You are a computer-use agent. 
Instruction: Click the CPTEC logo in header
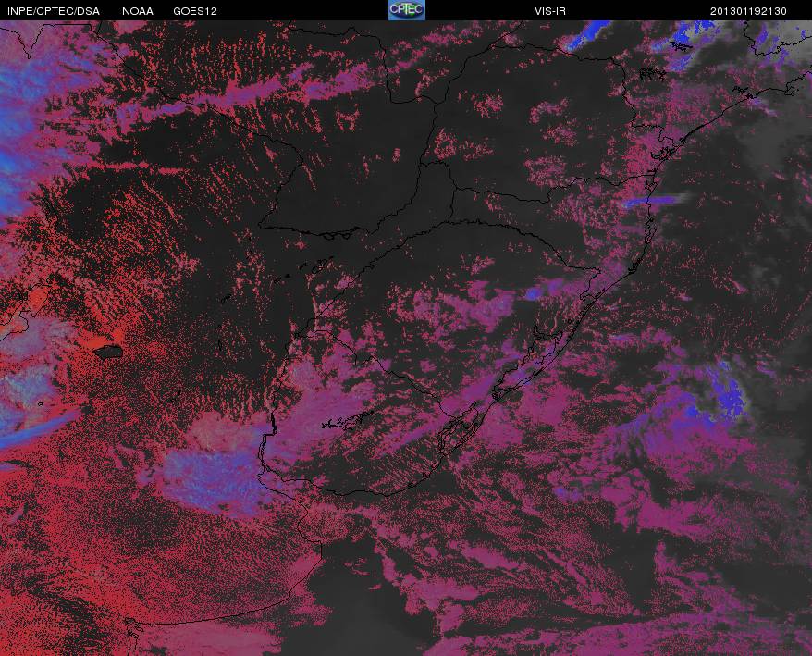point(407,10)
